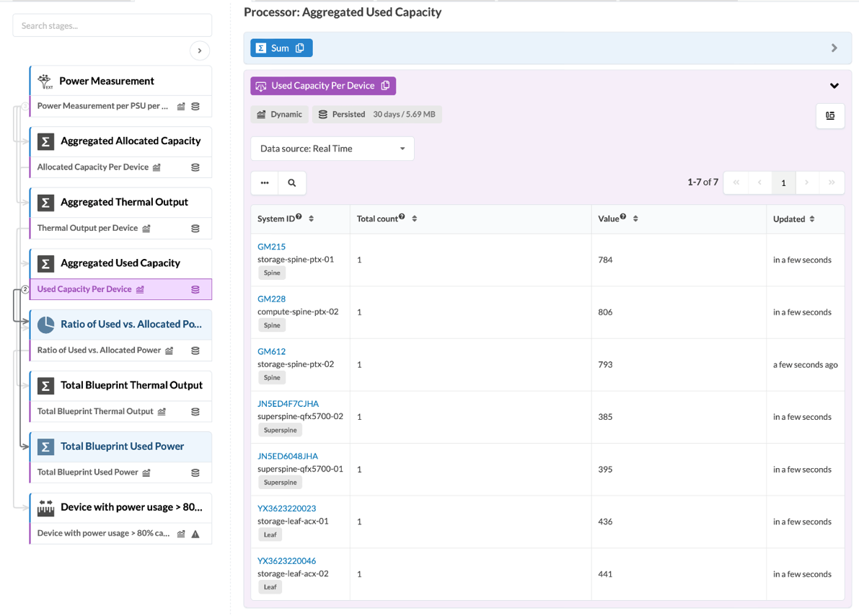The height and width of the screenshot is (616, 859).
Task: Sort table by Value column
Action: [x=635, y=219]
